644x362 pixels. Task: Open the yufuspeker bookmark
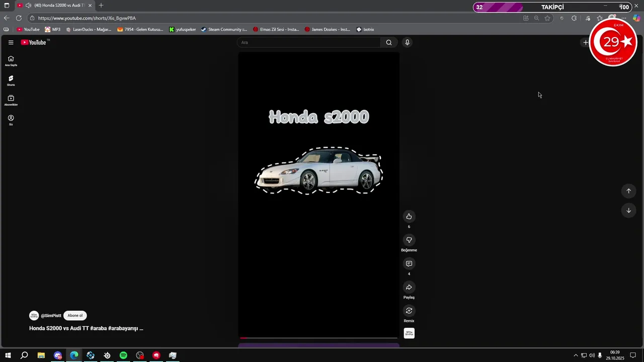(x=183, y=29)
